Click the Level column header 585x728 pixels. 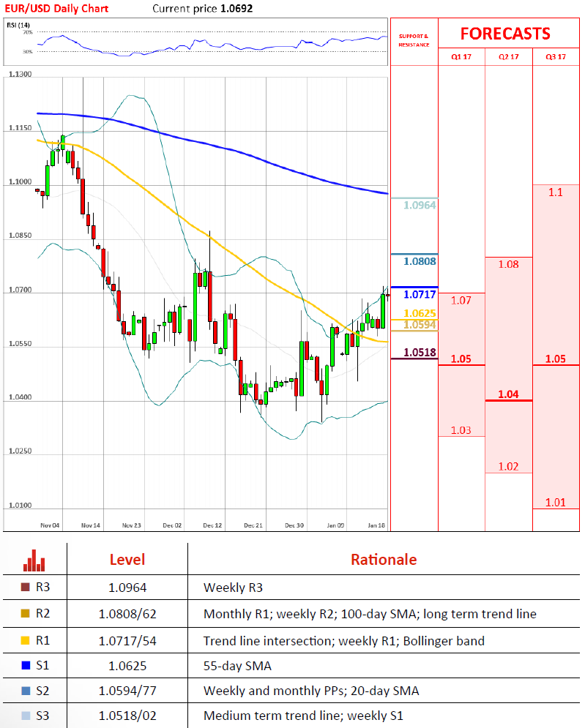click(127, 560)
